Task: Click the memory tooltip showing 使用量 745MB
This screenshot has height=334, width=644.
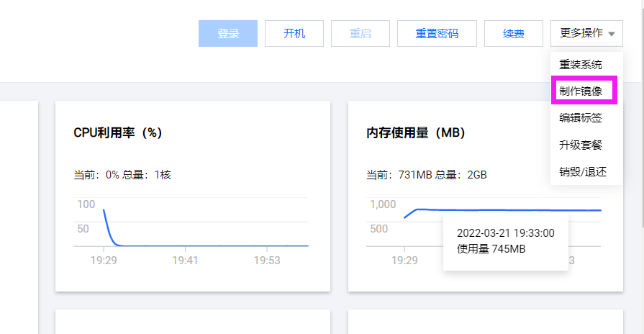Action: click(x=505, y=241)
